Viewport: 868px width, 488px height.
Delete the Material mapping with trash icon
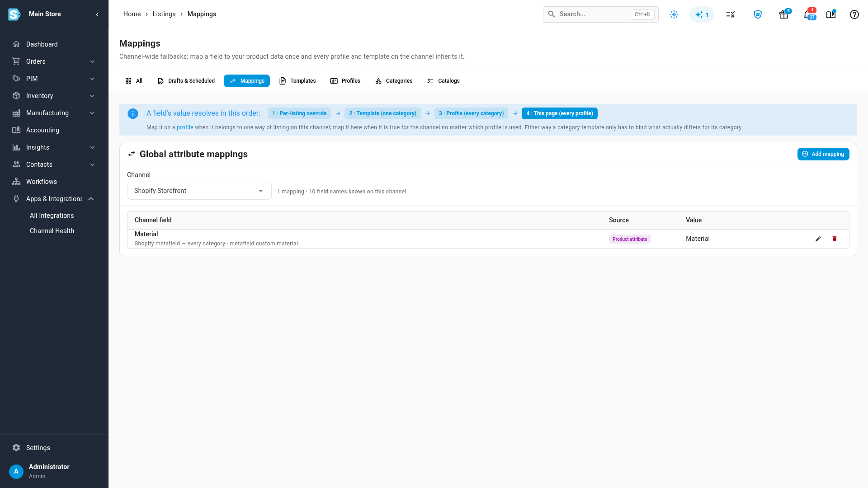point(835,239)
